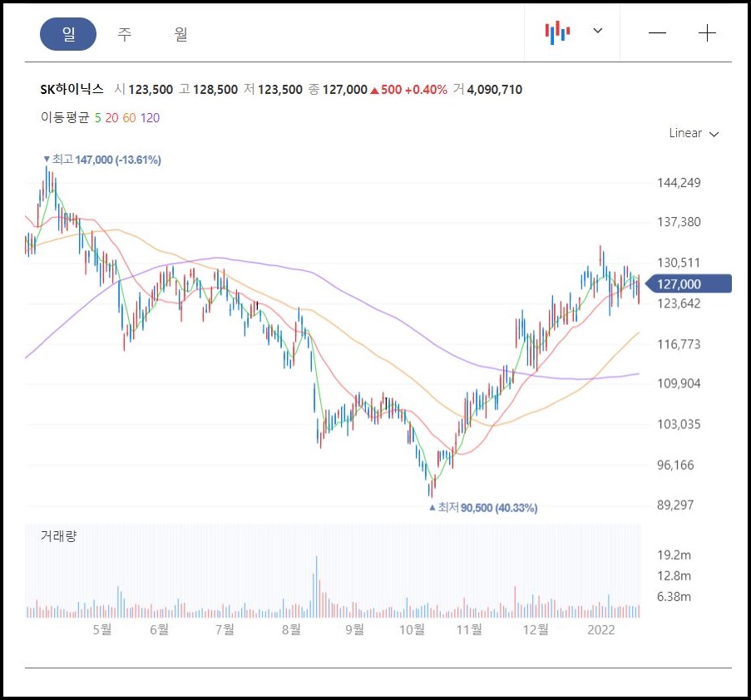Click the 9월 axis label
Screen dimensions: 751x700
point(355,629)
